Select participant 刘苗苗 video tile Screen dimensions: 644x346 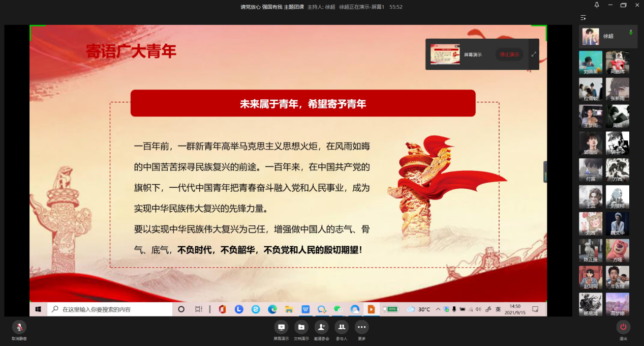click(x=591, y=63)
